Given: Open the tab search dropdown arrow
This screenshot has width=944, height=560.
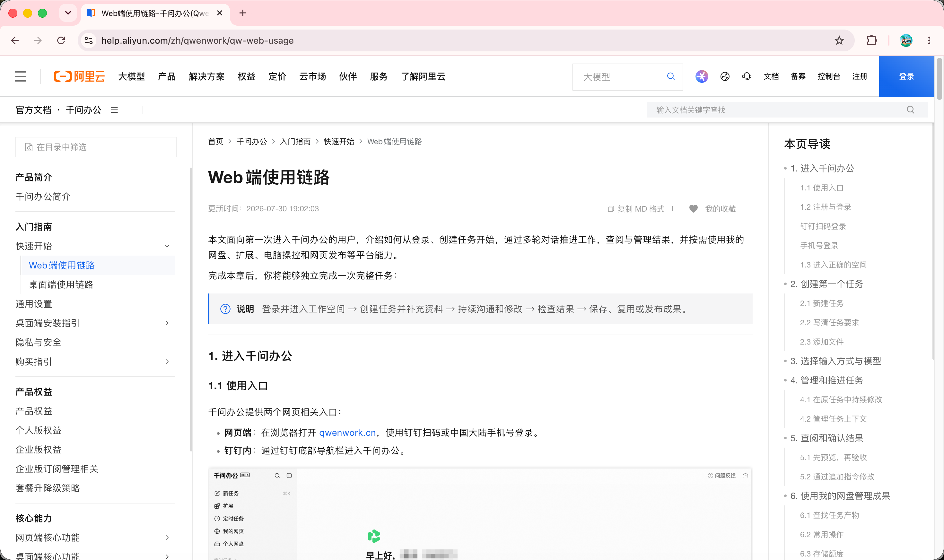Looking at the screenshot, I should coord(68,13).
